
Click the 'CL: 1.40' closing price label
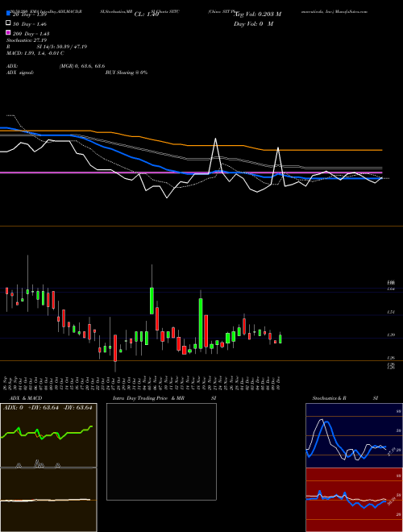(147, 15)
